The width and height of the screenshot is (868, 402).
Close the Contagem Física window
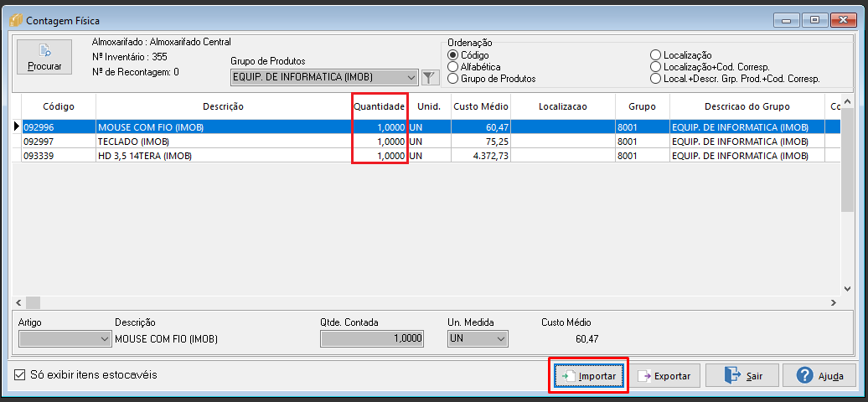click(843, 20)
